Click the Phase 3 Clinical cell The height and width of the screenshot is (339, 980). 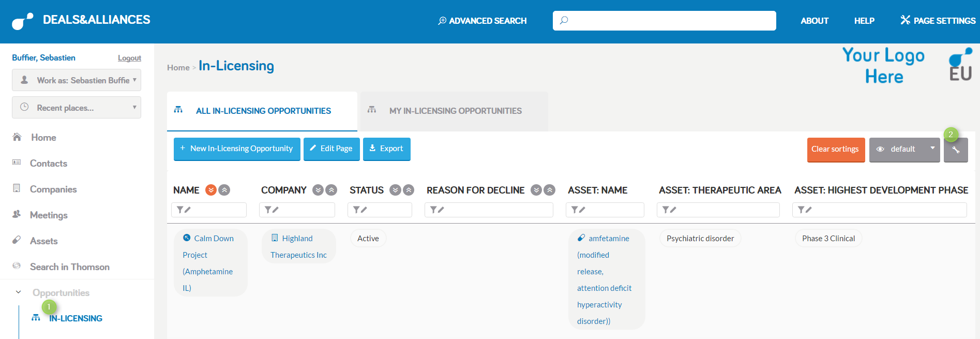(828, 238)
